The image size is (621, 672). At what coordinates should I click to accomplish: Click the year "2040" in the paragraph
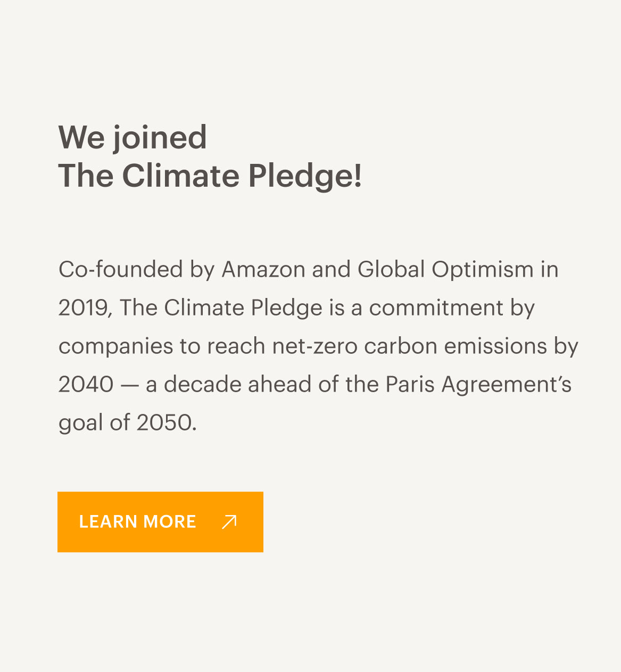click(x=86, y=385)
